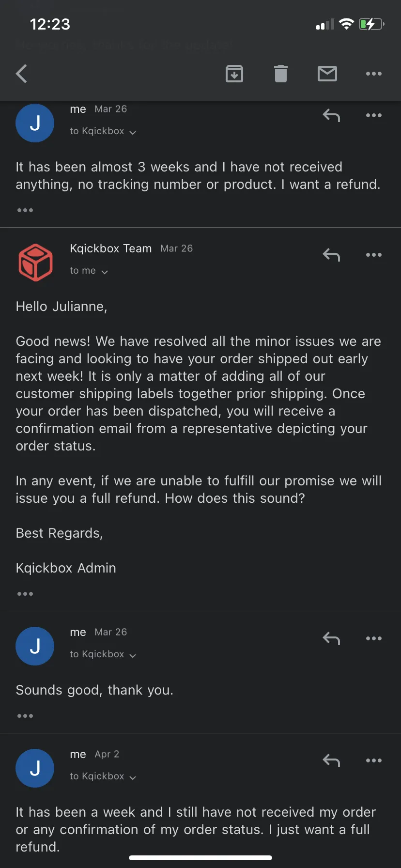The image size is (401, 868).
Task: Mark the thread as unread with the envelope icon
Action: coord(327,74)
